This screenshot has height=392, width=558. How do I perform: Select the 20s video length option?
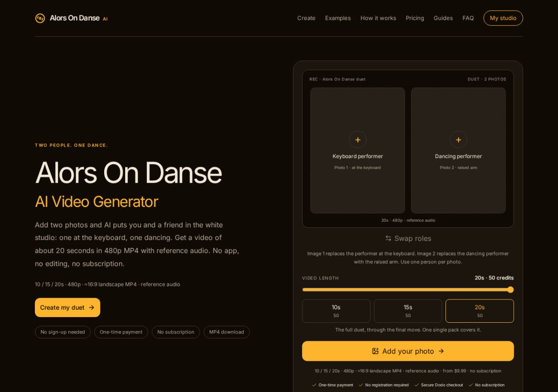tap(479, 311)
